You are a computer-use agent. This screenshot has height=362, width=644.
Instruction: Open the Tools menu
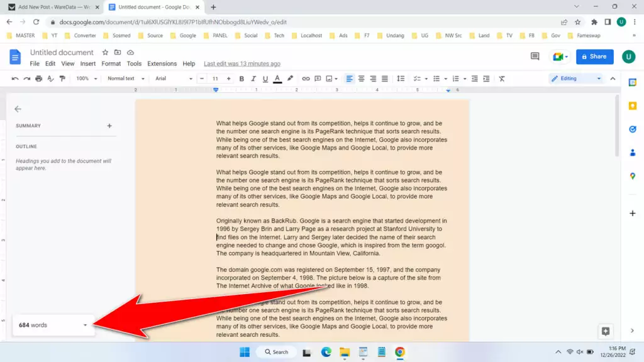(134, 63)
